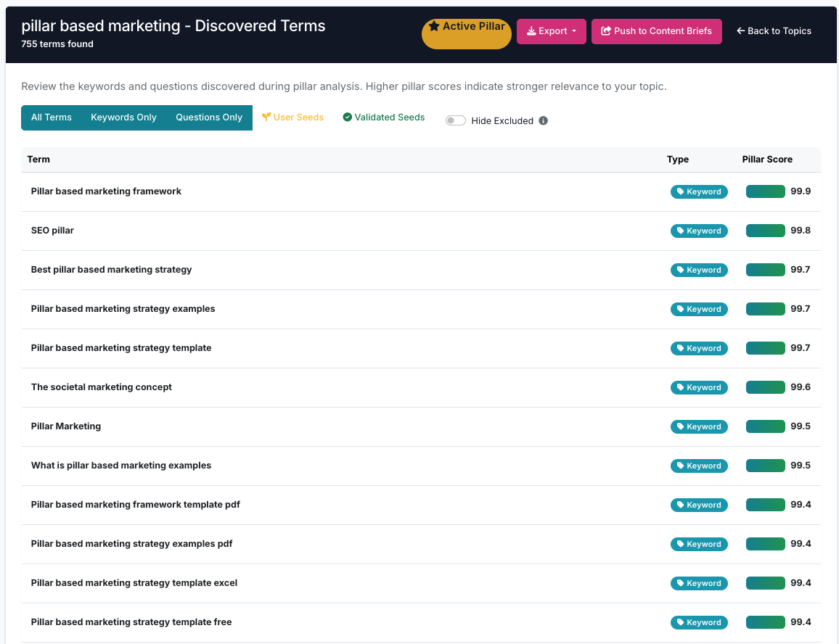Screen dimensions: 839x644
Task: Select the All Terms tab
Action: [x=52, y=117]
